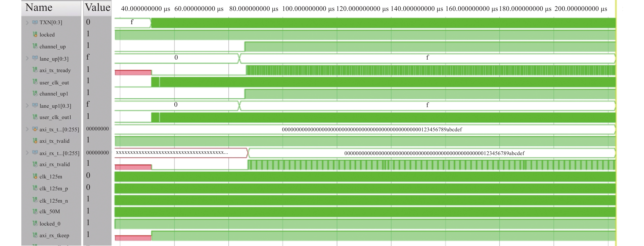Select the locked_0 signal row
Screen dimensions: 644x246
pos(50,223)
